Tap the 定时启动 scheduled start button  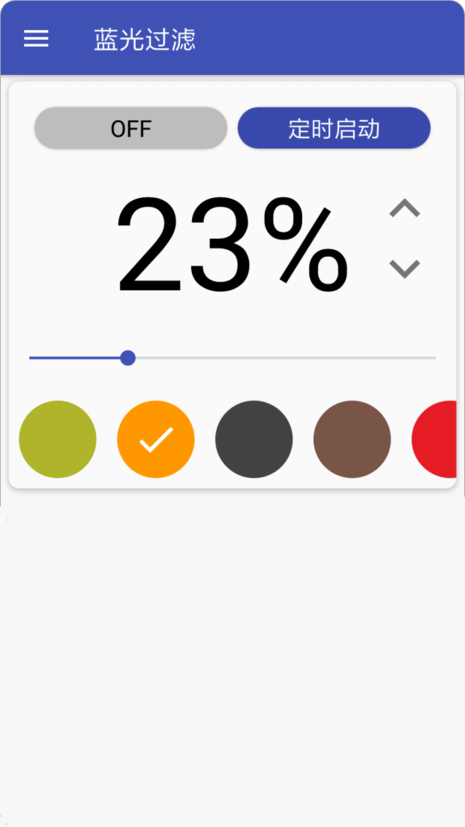click(x=334, y=128)
